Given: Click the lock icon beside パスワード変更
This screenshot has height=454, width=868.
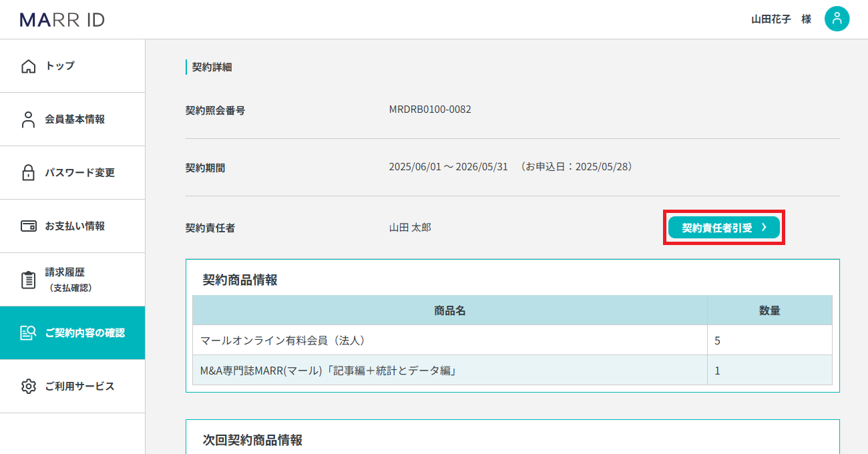Looking at the screenshot, I should click(x=28, y=173).
